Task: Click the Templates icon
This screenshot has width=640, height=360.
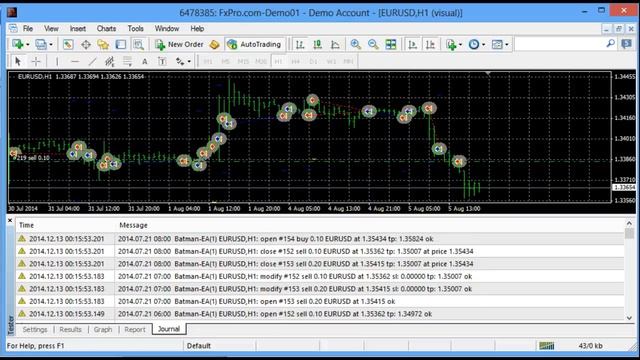Action: (x=497, y=44)
